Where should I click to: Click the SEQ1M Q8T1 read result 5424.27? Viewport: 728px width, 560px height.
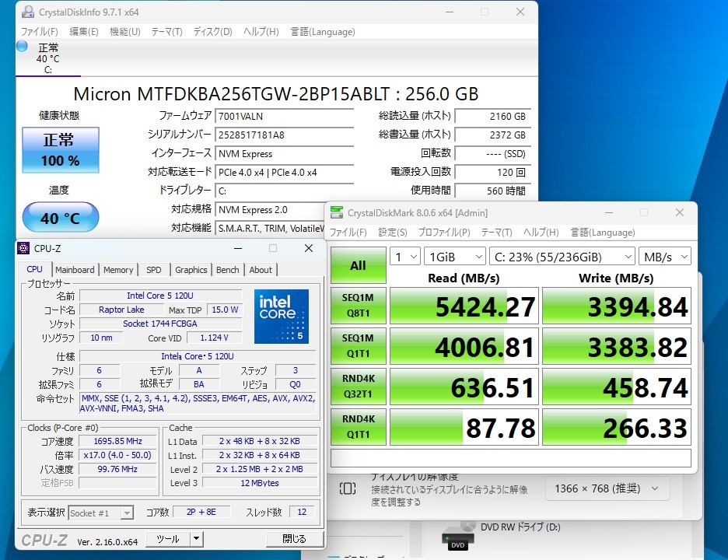tap(464, 306)
